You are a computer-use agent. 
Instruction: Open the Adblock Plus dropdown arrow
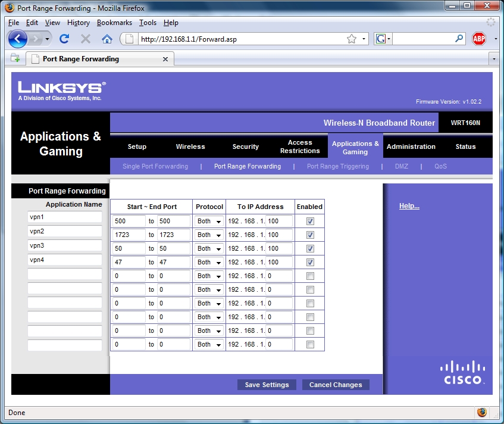click(495, 39)
